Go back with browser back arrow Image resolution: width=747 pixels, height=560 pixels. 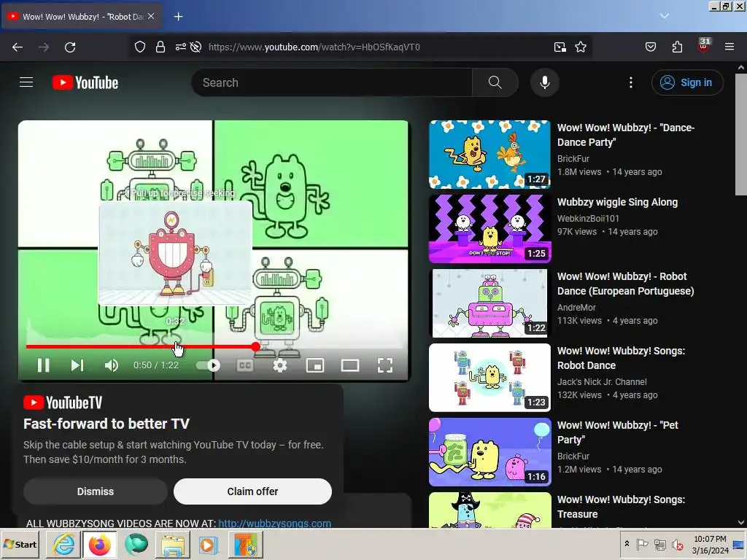18,47
